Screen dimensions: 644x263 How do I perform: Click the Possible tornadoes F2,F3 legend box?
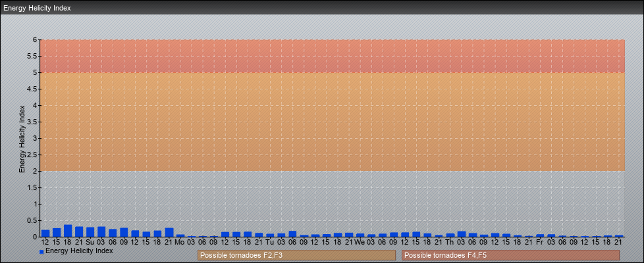(296, 255)
